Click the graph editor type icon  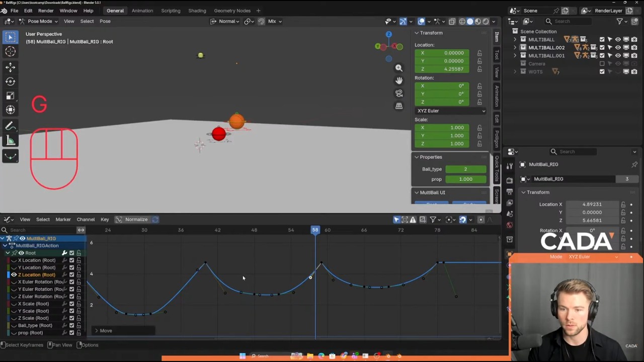click(8, 220)
